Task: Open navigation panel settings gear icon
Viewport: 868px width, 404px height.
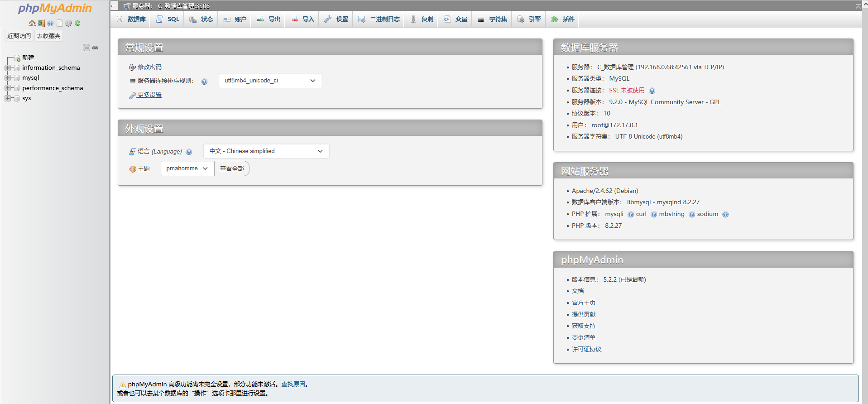Action: pyautogui.click(x=68, y=23)
